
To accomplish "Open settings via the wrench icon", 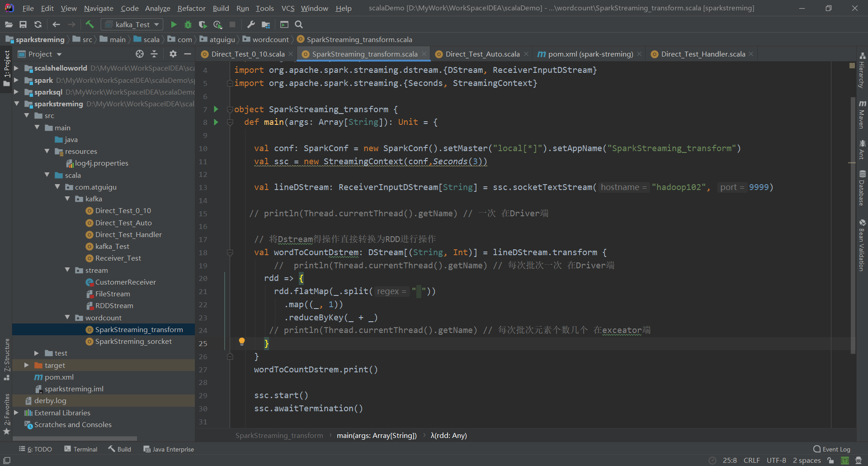I will pyautogui.click(x=251, y=24).
